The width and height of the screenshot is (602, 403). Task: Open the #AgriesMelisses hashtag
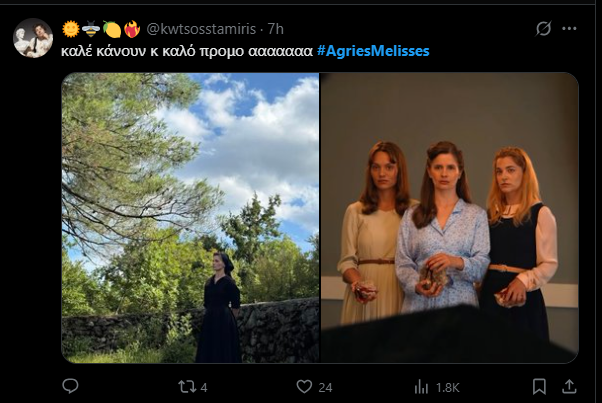373,50
